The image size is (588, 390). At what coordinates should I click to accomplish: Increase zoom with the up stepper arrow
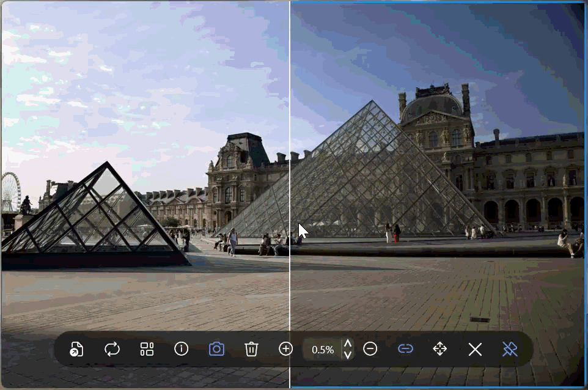click(348, 344)
